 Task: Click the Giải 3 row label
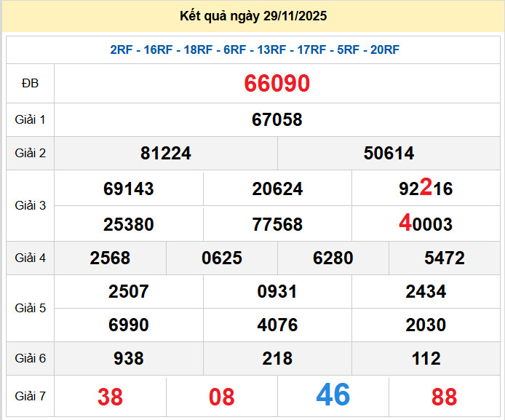tap(30, 206)
